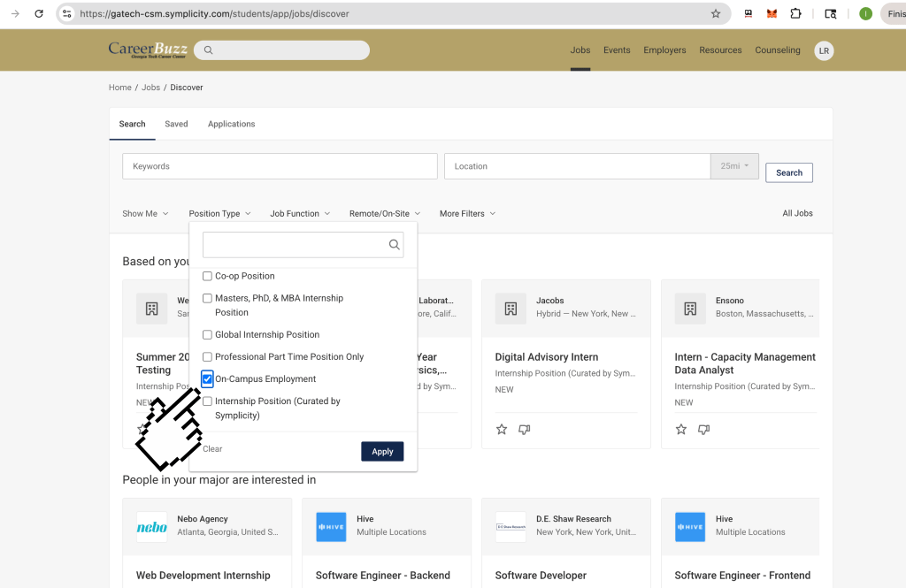Save Digital Advisory Intern with star icon
This screenshot has height=588, width=906.
pyautogui.click(x=502, y=429)
